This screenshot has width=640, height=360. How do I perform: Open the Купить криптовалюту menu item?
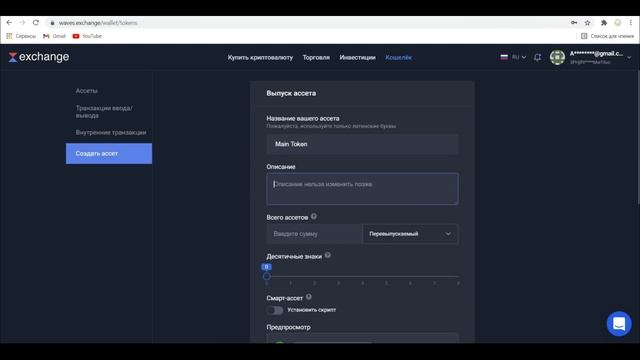(260, 58)
